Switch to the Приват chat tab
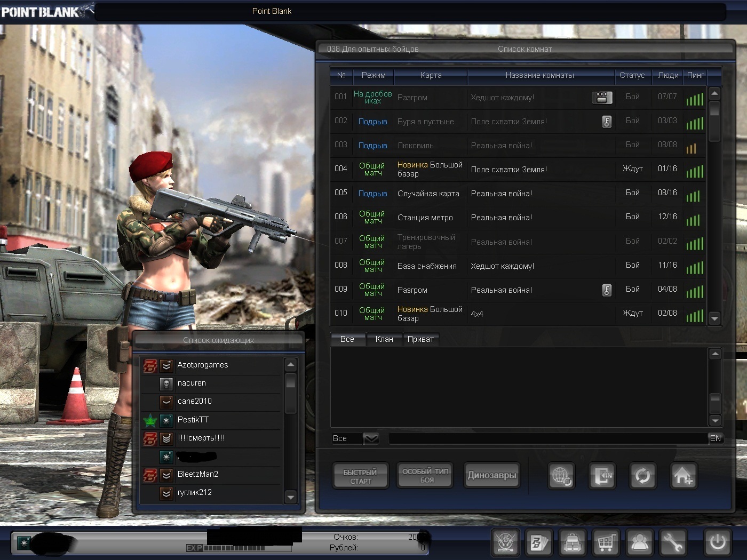 point(420,339)
